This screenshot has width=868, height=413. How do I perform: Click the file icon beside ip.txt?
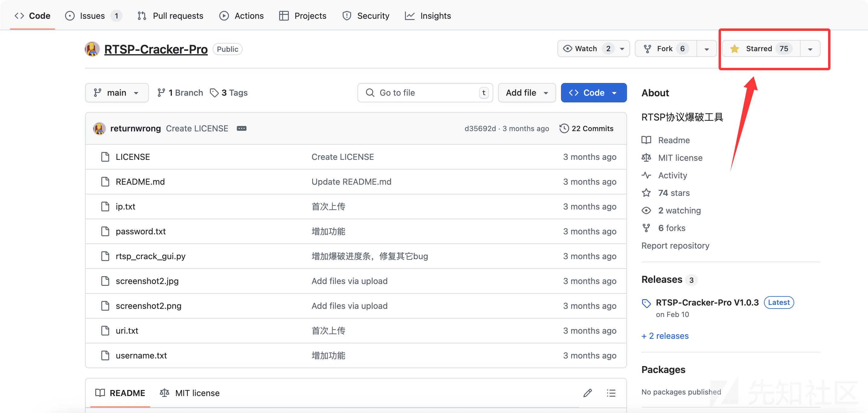tap(105, 206)
